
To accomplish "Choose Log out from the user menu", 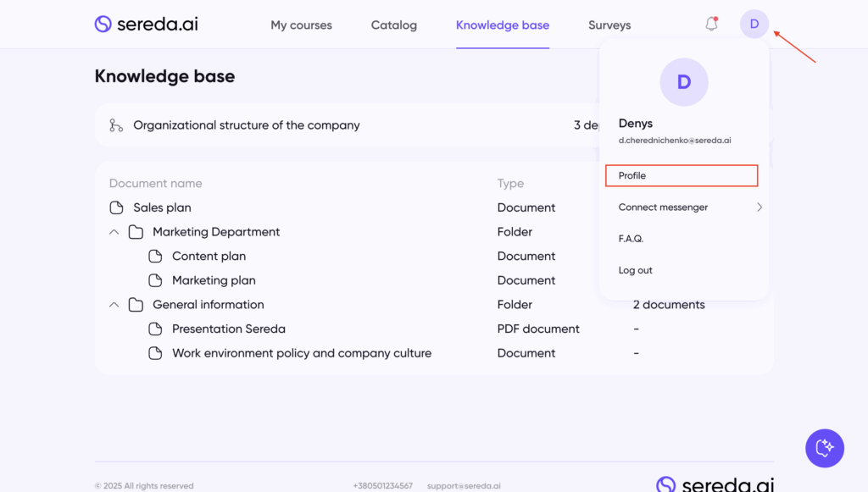I will pos(636,270).
